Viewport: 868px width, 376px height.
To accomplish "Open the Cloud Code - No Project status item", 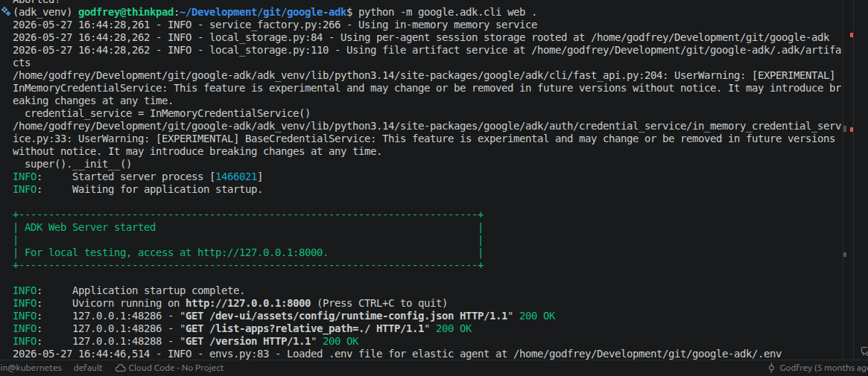I will click(x=169, y=368).
